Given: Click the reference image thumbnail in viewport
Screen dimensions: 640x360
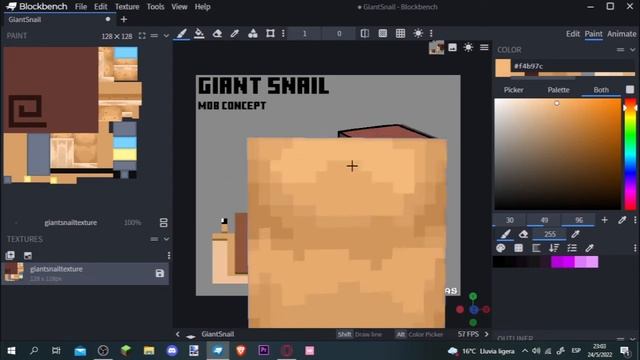Looking at the screenshot, I should pyautogui.click(x=436, y=47).
